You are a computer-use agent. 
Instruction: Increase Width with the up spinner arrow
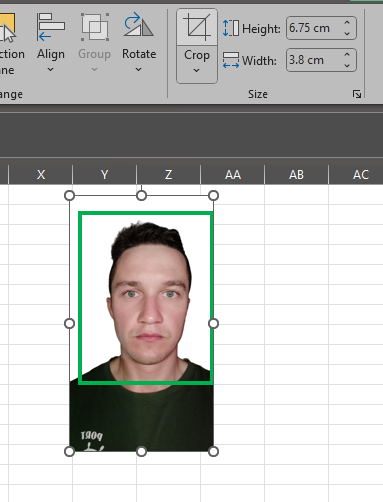point(347,54)
